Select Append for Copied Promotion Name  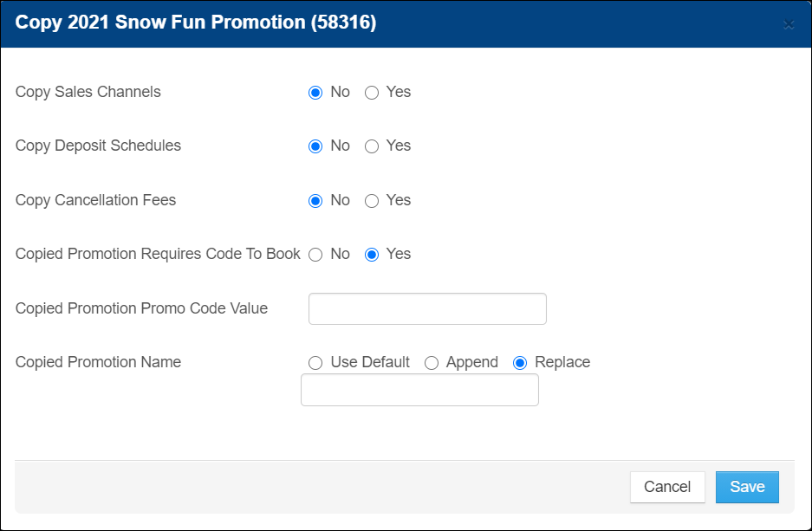tap(431, 363)
